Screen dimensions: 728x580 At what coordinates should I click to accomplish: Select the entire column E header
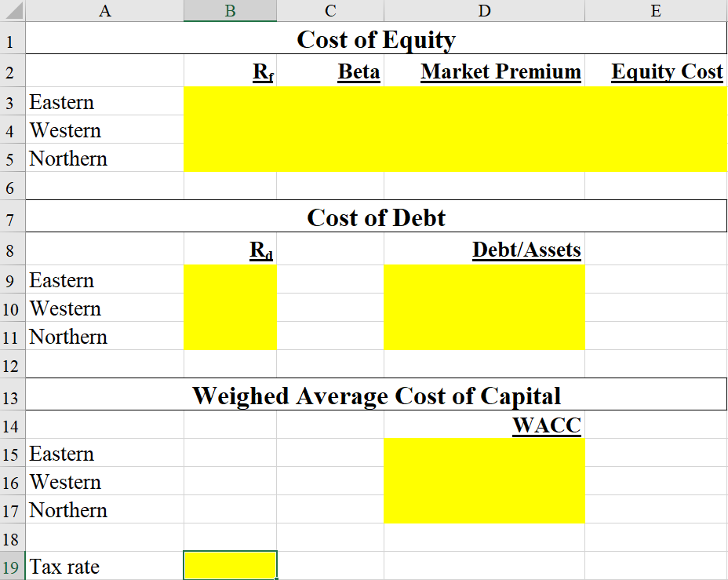click(655, 10)
